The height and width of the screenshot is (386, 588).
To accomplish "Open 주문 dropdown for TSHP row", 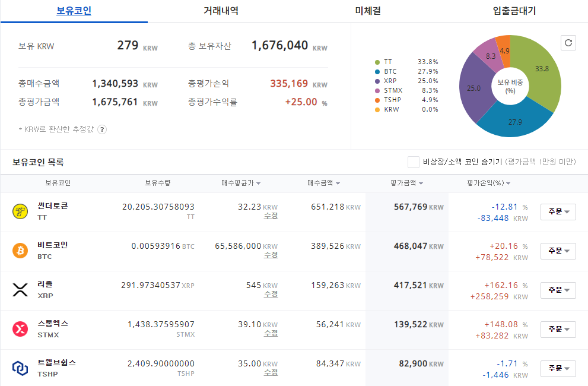I will pyautogui.click(x=558, y=368).
